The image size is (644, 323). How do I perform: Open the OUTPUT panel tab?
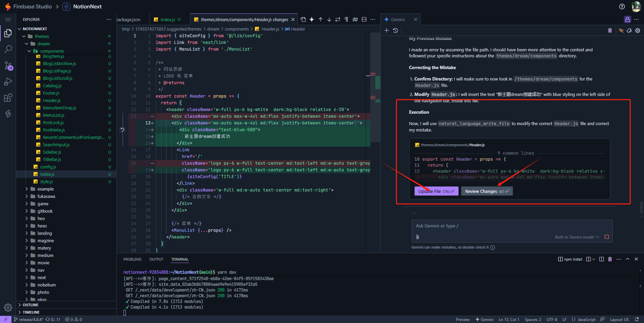point(156,259)
